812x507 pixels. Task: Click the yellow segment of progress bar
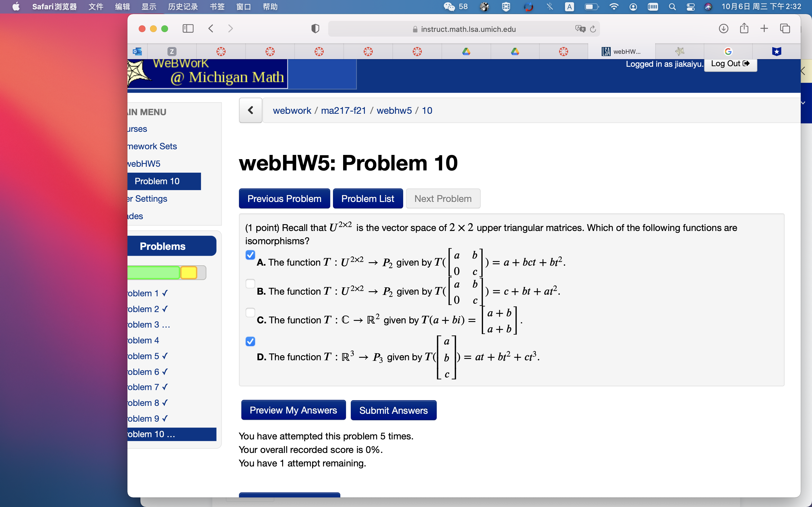pyautogui.click(x=189, y=273)
